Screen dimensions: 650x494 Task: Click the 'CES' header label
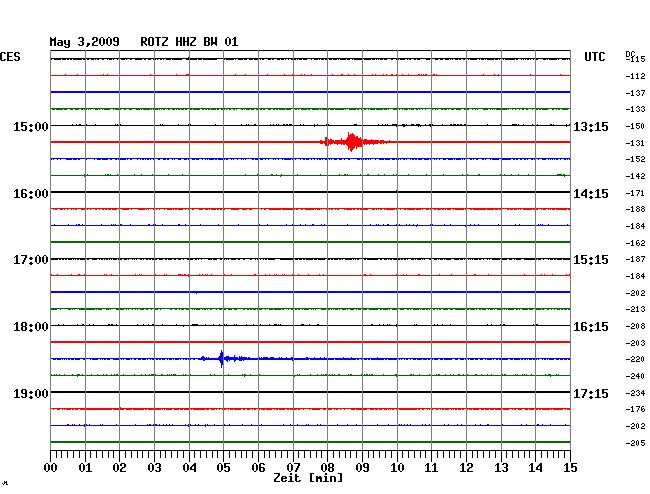tap(10, 57)
